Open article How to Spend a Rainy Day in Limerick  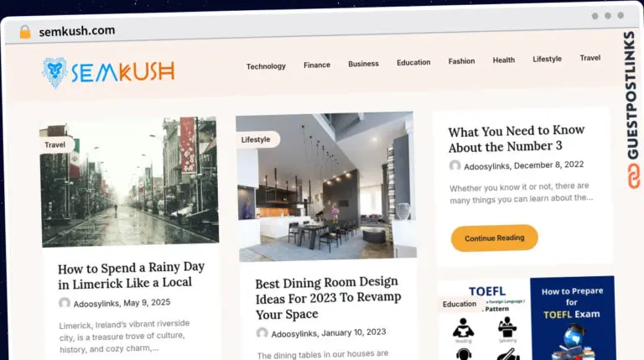[x=131, y=275]
